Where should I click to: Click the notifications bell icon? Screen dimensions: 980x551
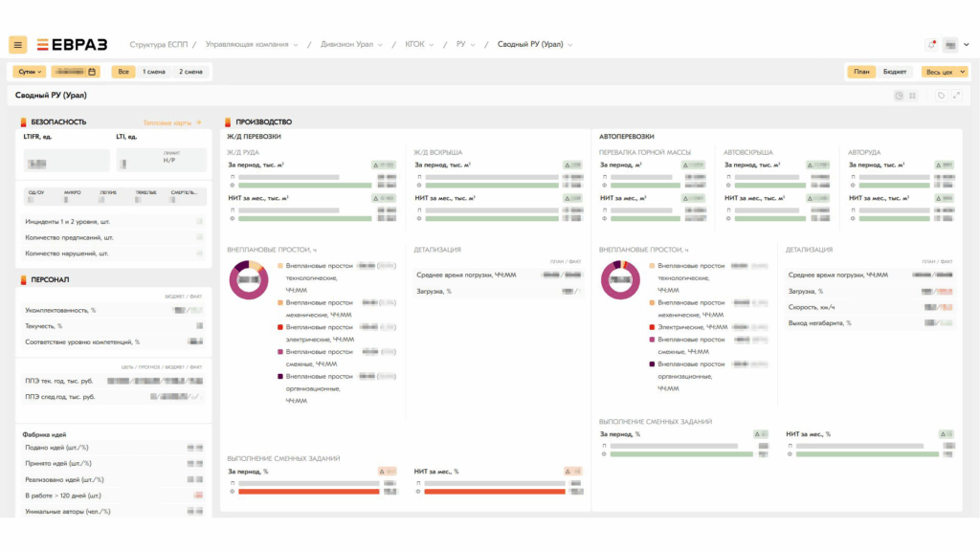click(931, 45)
